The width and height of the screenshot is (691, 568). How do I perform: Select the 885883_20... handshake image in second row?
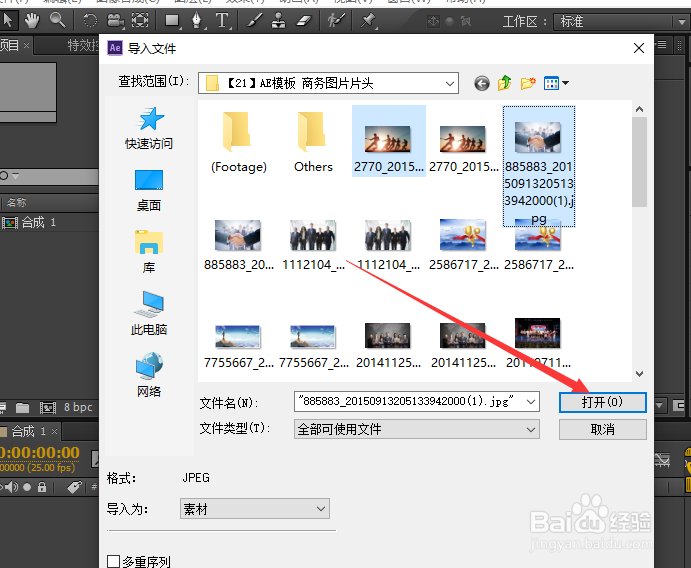tap(238, 245)
